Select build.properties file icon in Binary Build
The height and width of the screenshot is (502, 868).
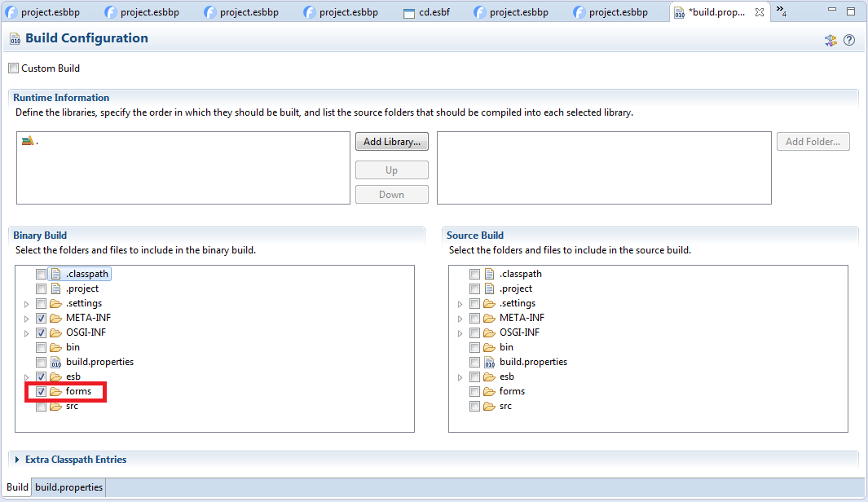[x=55, y=362]
